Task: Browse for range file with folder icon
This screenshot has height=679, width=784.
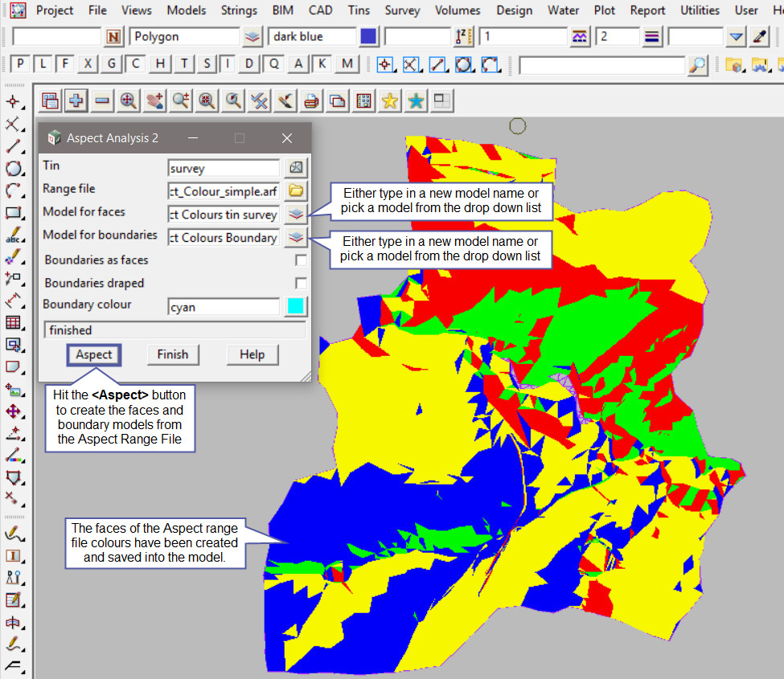Action: [x=296, y=190]
